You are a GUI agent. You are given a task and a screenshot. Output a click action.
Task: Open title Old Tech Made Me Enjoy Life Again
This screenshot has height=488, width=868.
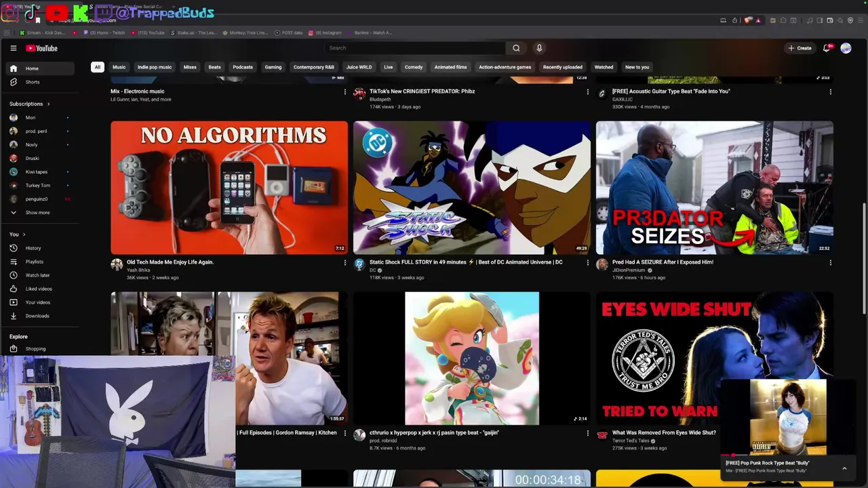(x=170, y=262)
